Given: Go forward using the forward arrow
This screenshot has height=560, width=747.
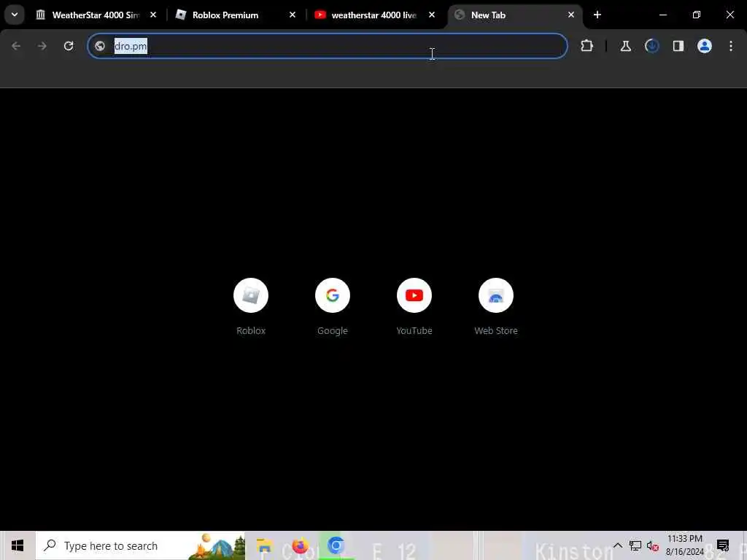Looking at the screenshot, I should [x=42, y=46].
